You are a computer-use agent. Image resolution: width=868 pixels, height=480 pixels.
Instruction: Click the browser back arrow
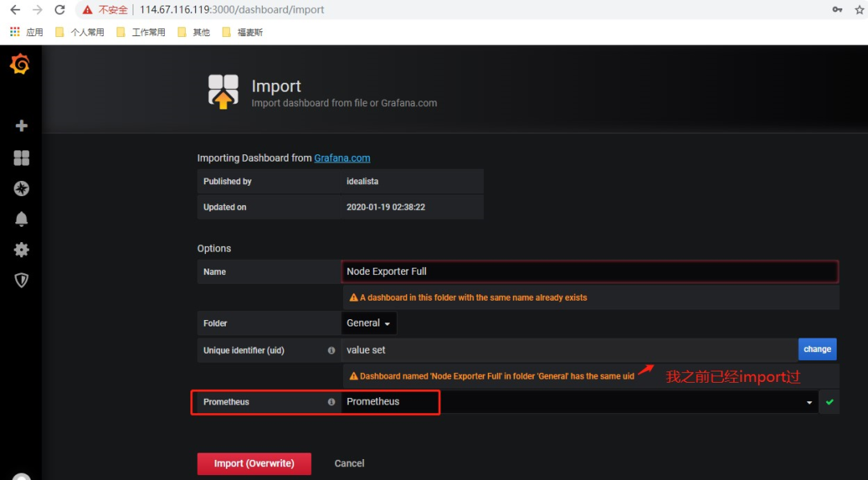coord(15,10)
